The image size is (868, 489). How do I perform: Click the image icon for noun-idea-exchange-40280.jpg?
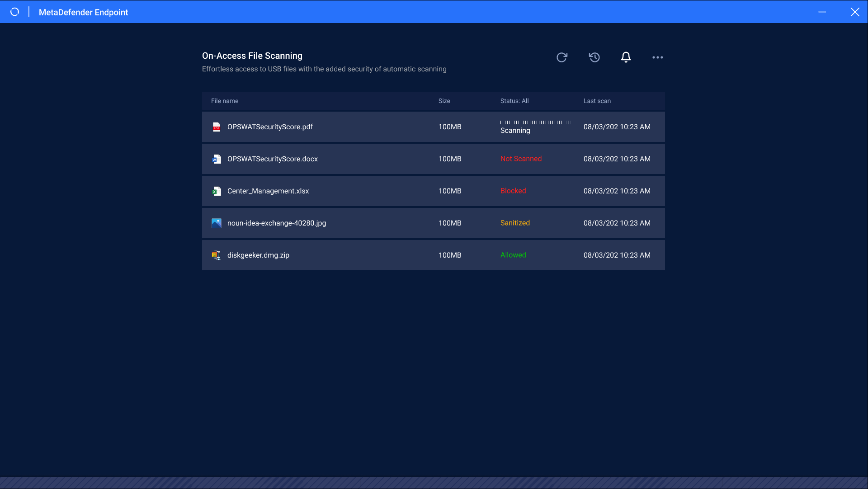coord(217,223)
